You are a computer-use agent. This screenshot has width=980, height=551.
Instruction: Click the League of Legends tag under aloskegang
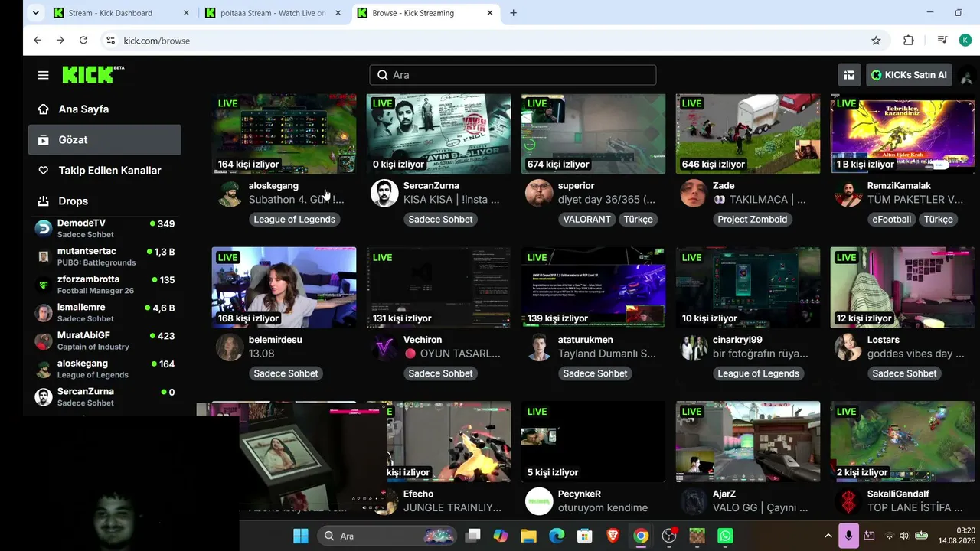pyautogui.click(x=295, y=220)
